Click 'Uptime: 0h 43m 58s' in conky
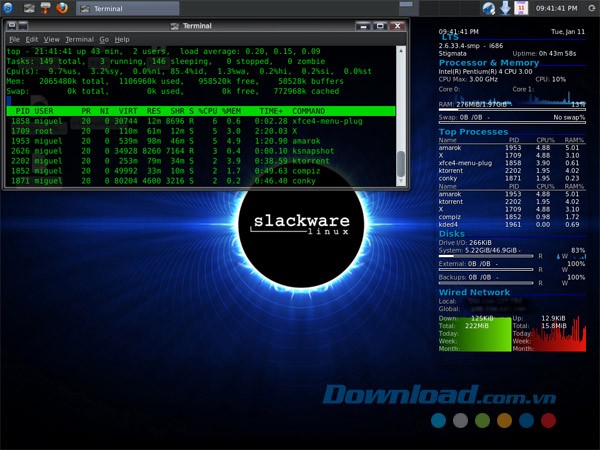 click(544, 54)
